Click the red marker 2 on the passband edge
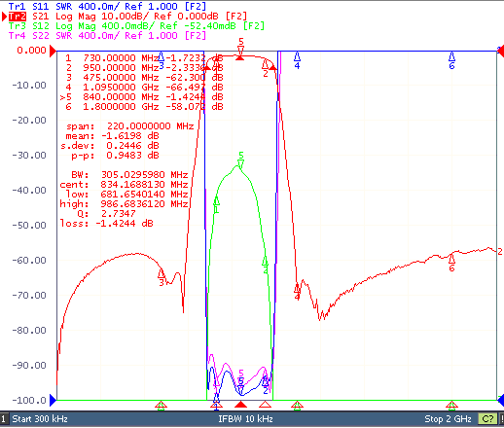The width and height of the screenshot is (504, 428). pyautogui.click(x=266, y=68)
